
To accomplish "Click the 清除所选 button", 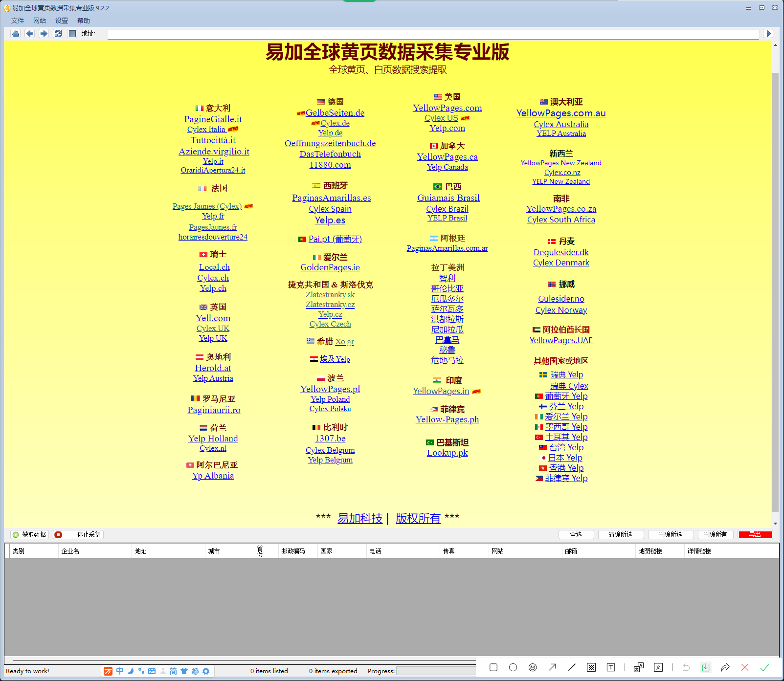I will pos(621,534).
